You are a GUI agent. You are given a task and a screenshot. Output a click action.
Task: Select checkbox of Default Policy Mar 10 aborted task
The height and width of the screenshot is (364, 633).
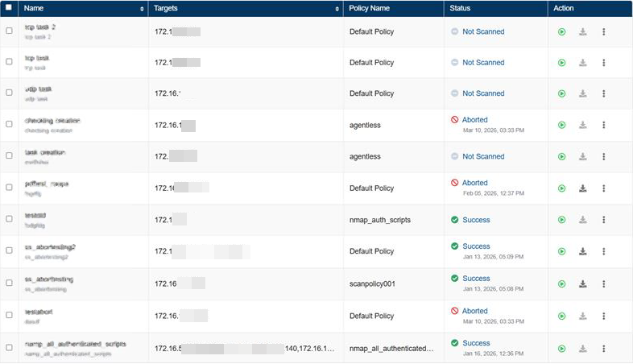coord(9,315)
